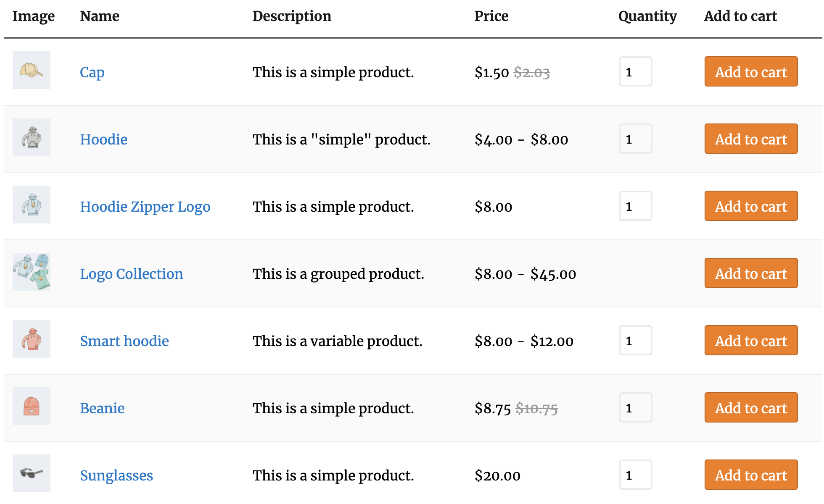The image size is (824, 504).
Task: Select the Beanie quantity input
Action: coord(635,408)
